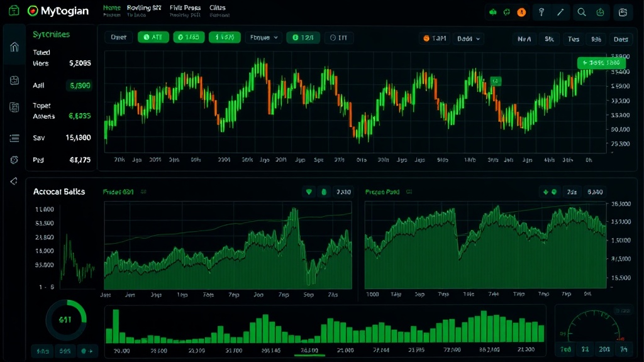
Task: Click the green refresh icon in the top bar
Action: [507, 13]
